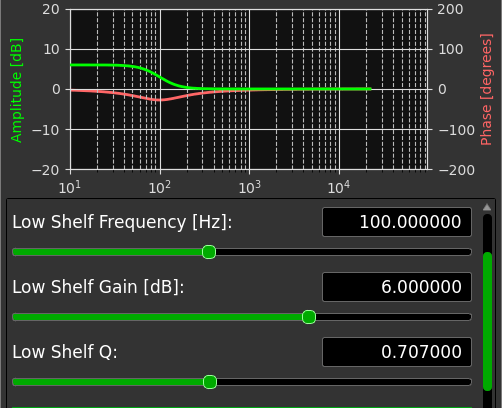Click the Low Shelf Frequency value field
502x408 pixels.
(397, 222)
